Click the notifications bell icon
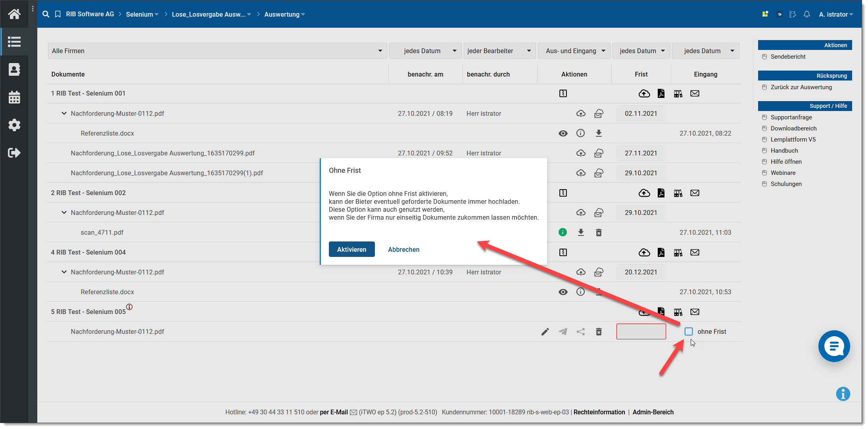 click(x=807, y=14)
